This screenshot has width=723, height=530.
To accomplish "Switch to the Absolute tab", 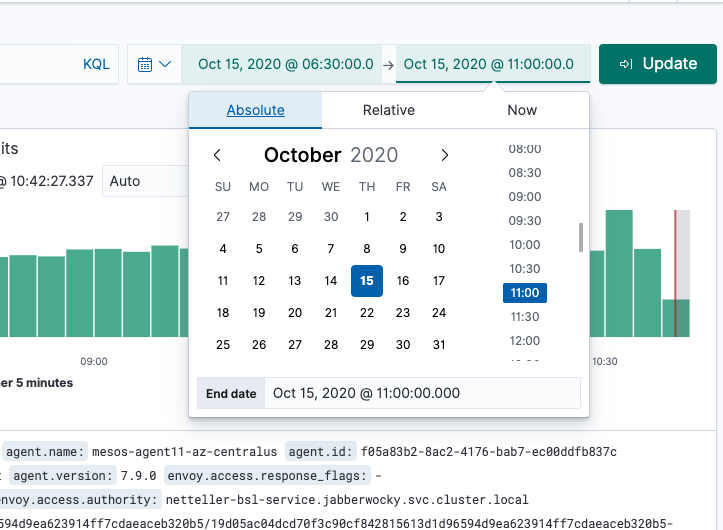I will pos(255,110).
